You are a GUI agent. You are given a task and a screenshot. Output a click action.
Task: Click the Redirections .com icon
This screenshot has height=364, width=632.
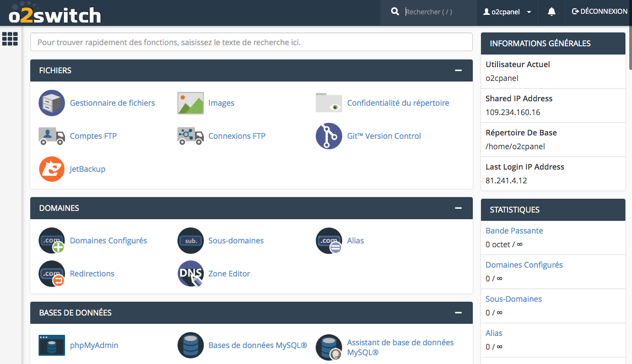(x=52, y=273)
